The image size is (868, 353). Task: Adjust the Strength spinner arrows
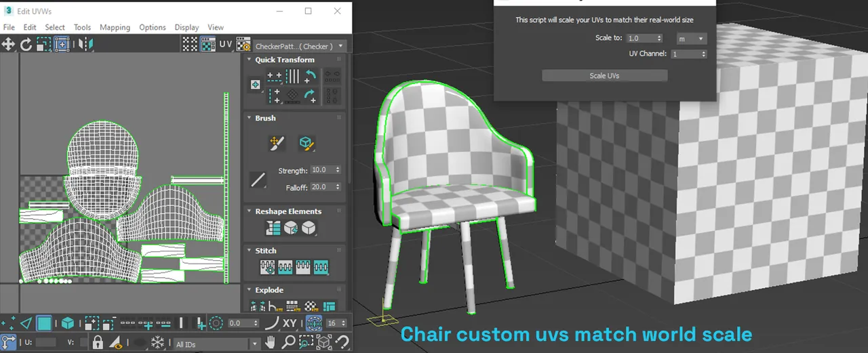coord(338,170)
